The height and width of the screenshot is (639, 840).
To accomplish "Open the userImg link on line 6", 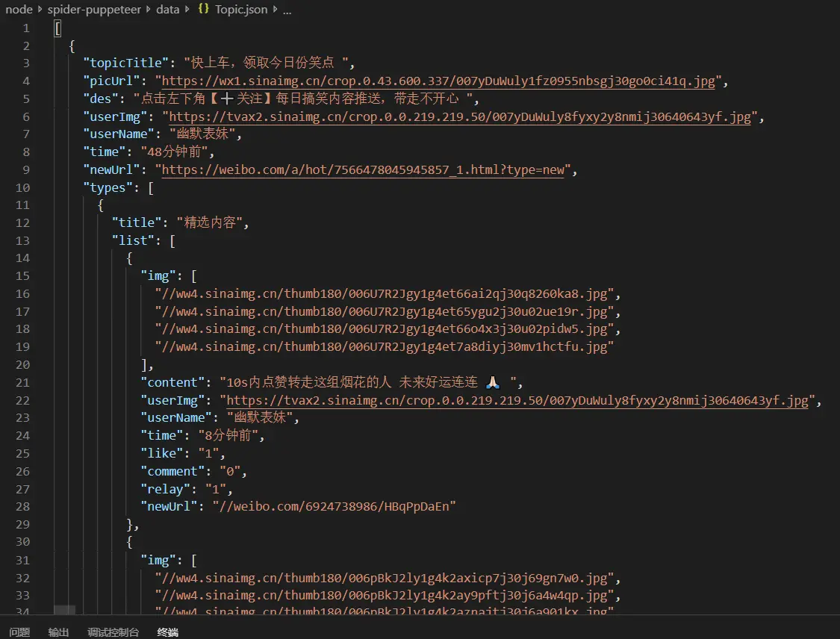I will 460,116.
